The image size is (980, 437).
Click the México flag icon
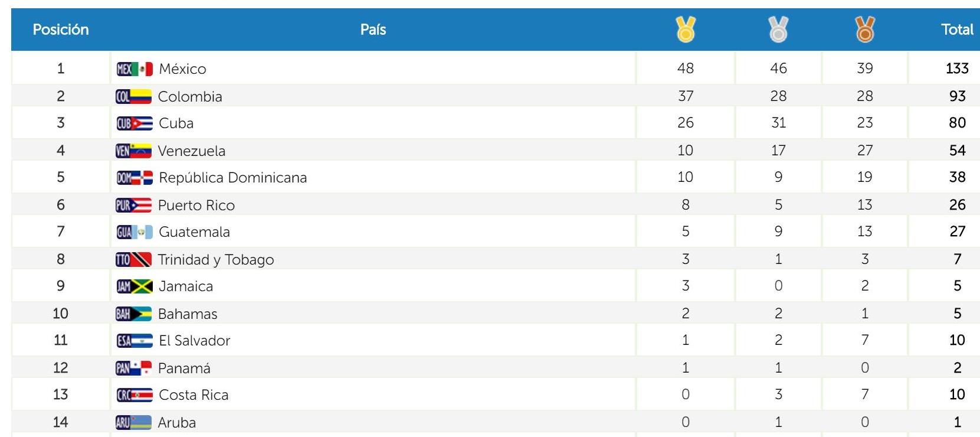pos(135,69)
